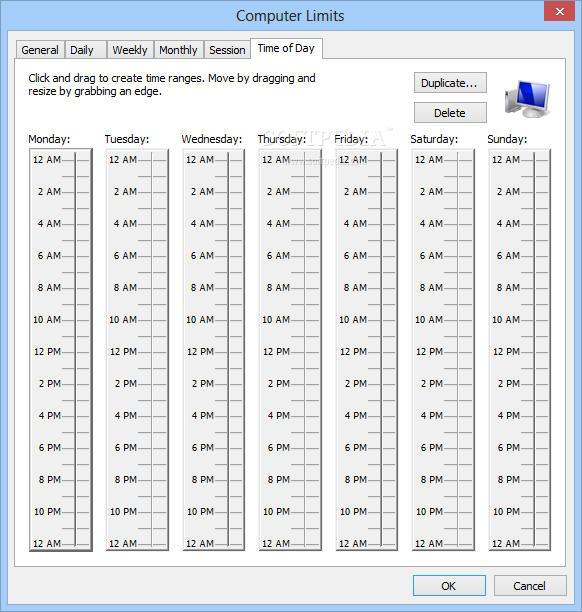Click the Friday: column label
This screenshot has height=612, width=582.
[x=351, y=139]
